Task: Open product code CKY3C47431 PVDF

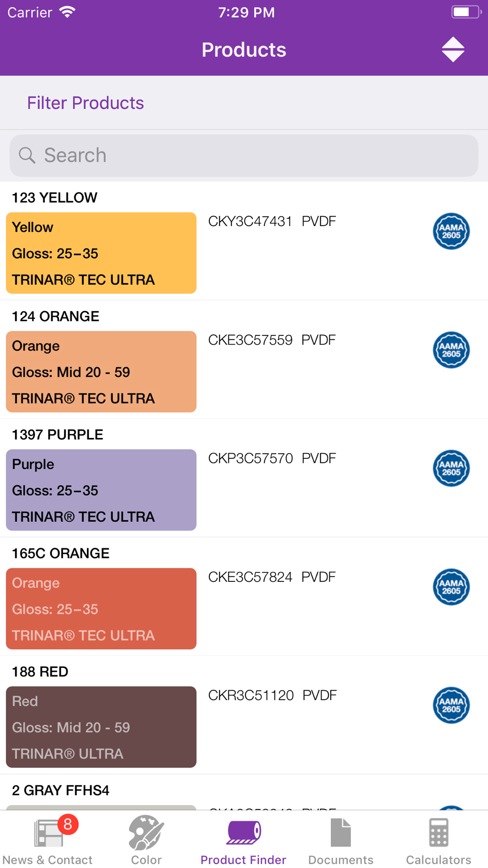Action: click(272, 221)
